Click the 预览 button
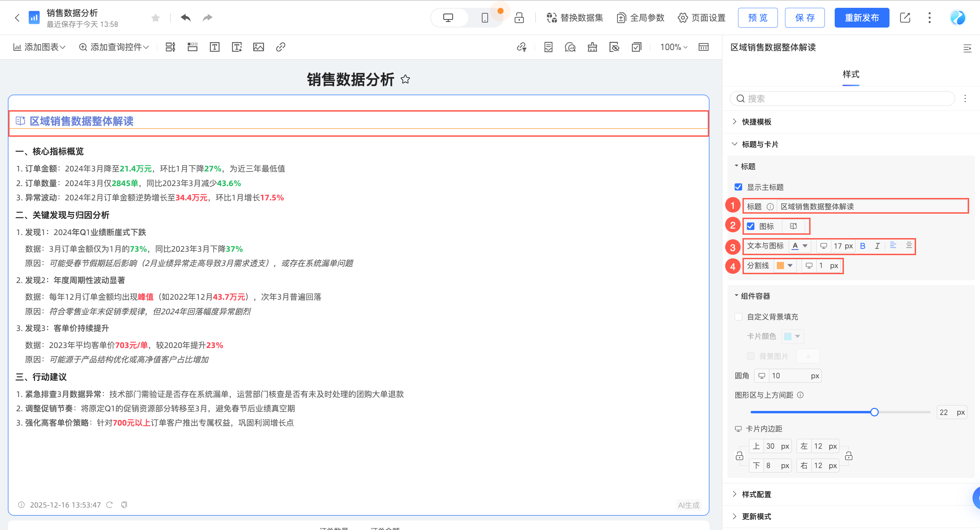The image size is (980, 530). pos(757,18)
